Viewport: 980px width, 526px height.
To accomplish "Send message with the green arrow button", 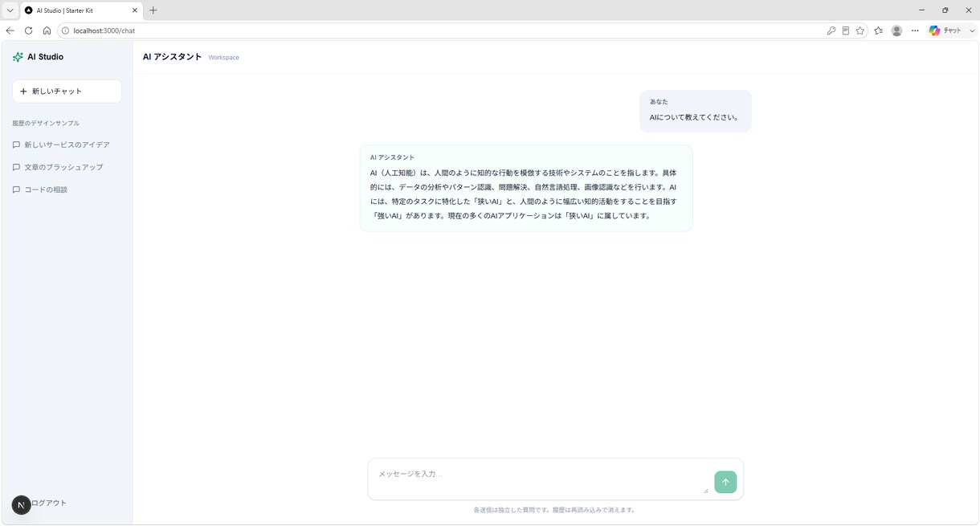I will point(725,482).
